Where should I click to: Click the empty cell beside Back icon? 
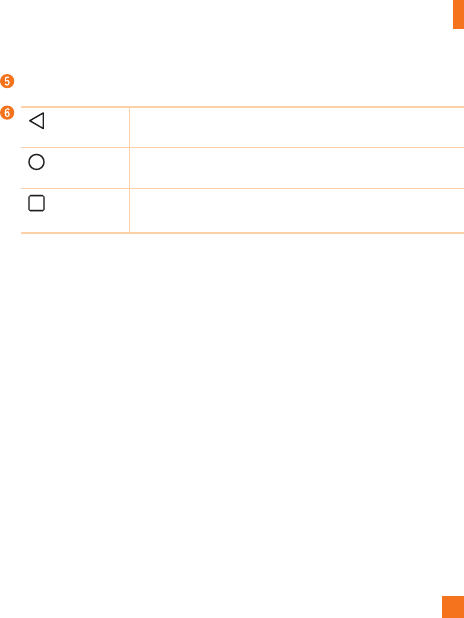pos(297,127)
